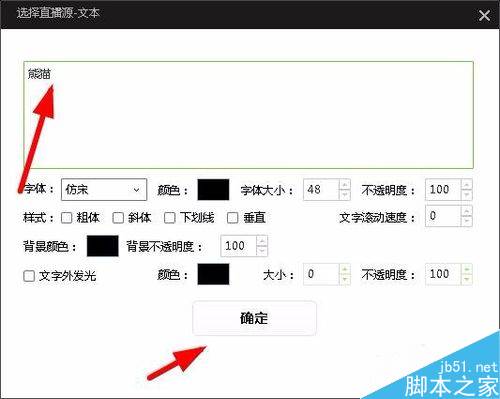The width and height of the screenshot is (500, 399).
Task: Open the 背景颜色 color swatch
Action: click(103, 246)
